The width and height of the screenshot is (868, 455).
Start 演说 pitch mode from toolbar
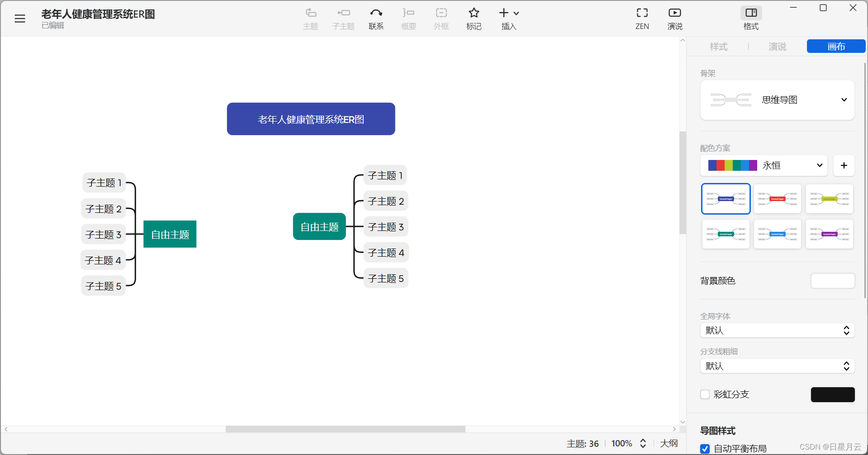[675, 19]
